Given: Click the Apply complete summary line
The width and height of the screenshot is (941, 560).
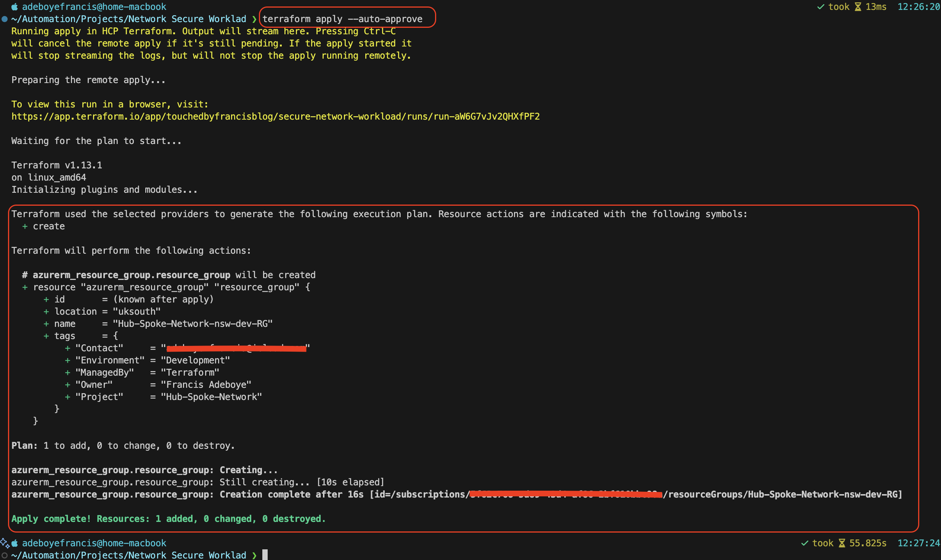Looking at the screenshot, I should 168,518.
